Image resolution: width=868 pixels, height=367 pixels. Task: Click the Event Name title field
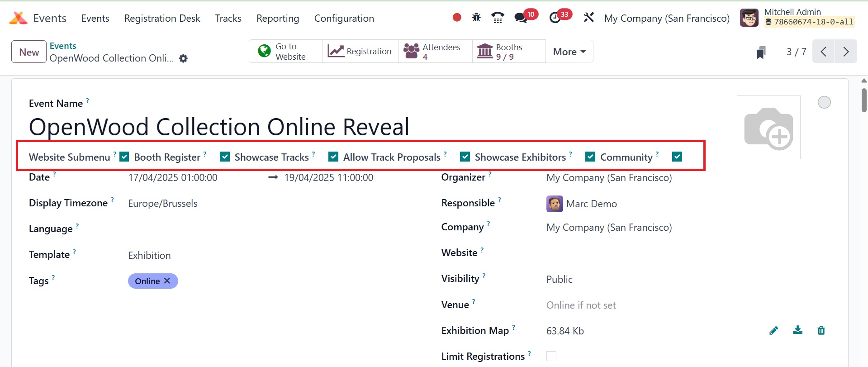(219, 127)
